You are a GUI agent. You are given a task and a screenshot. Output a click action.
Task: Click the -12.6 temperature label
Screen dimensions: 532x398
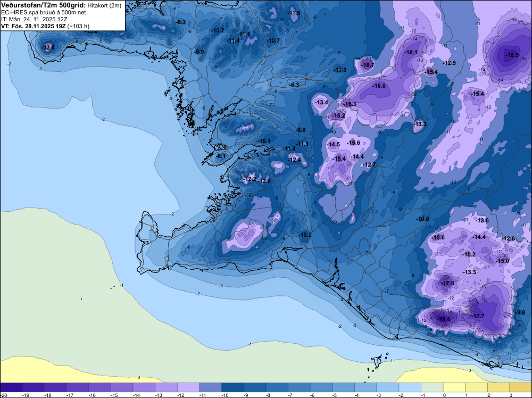click(508, 238)
